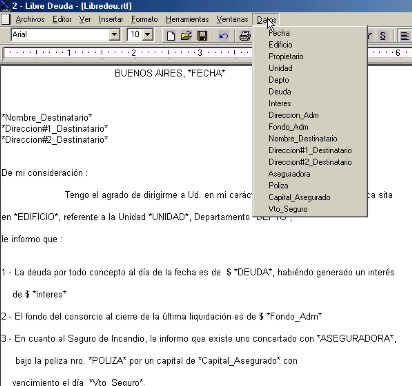The image size is (412, 386).
Task: Insert Vto_Seguro from the Datos menu
Action: coord(310,209)
